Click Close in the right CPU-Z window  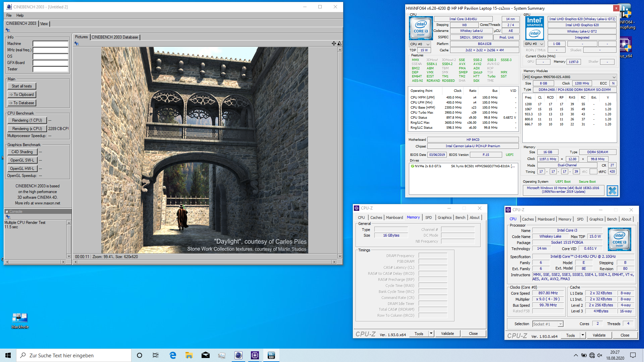coord(625,335)
